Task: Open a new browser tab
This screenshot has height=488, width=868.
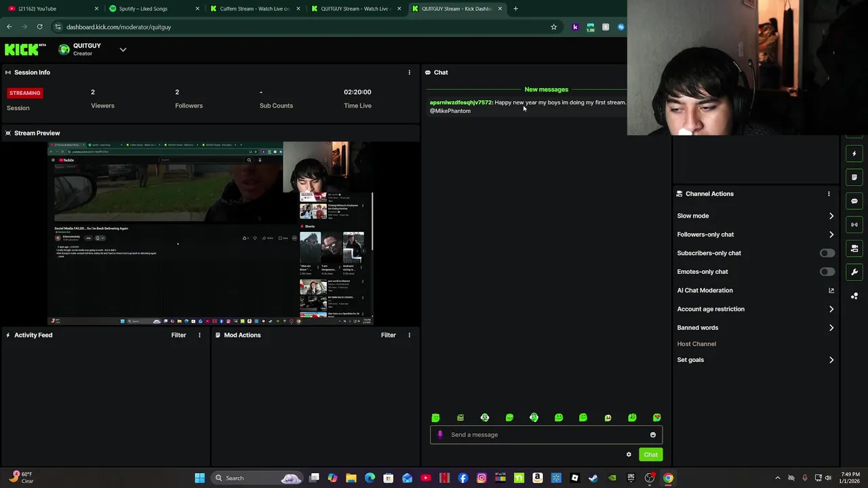Action: pyautogui.click(x=515, y=9)
